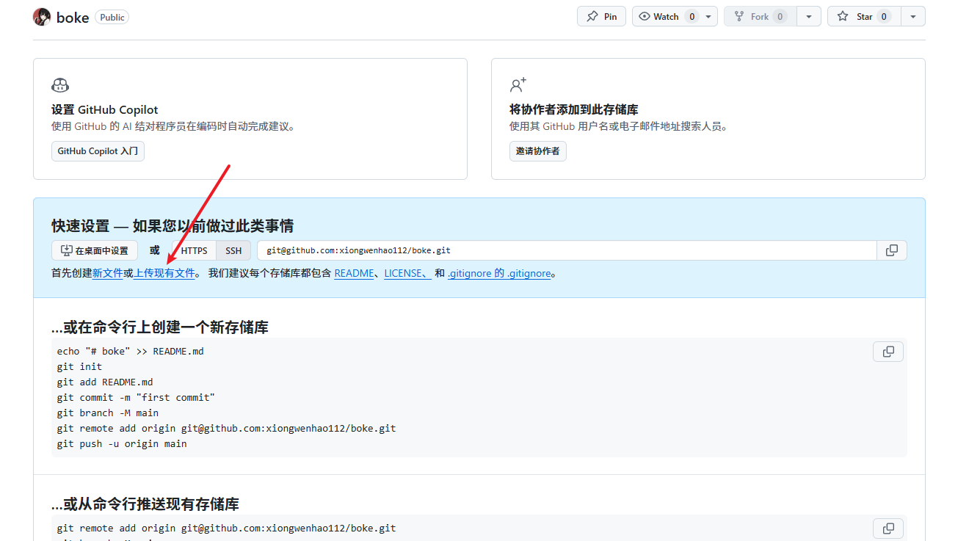The image size is (980, 541).
Task: Follow the .gitignore 的 .gitignore link
Action: tap(499, 273)
